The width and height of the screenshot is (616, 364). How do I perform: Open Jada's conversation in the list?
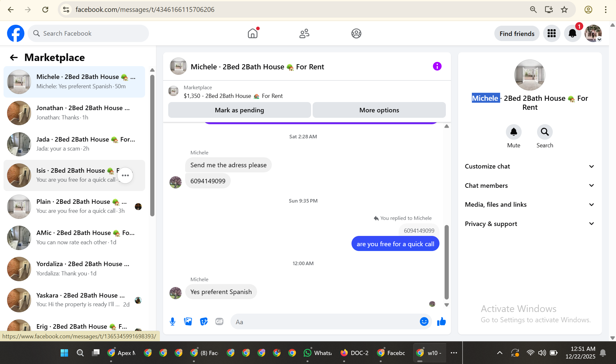point(74,144)
